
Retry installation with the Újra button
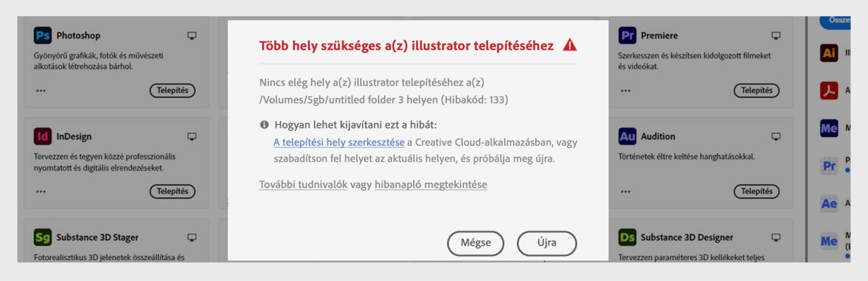547,243
